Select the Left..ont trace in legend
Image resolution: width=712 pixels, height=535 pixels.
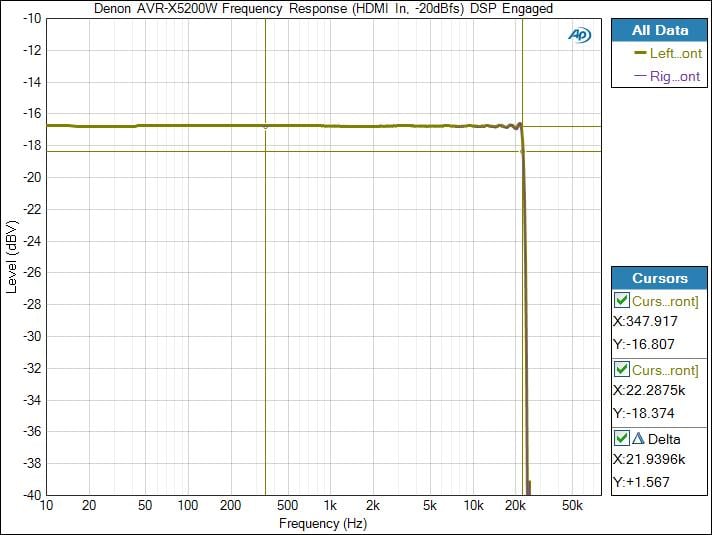(x=675, y=54)
